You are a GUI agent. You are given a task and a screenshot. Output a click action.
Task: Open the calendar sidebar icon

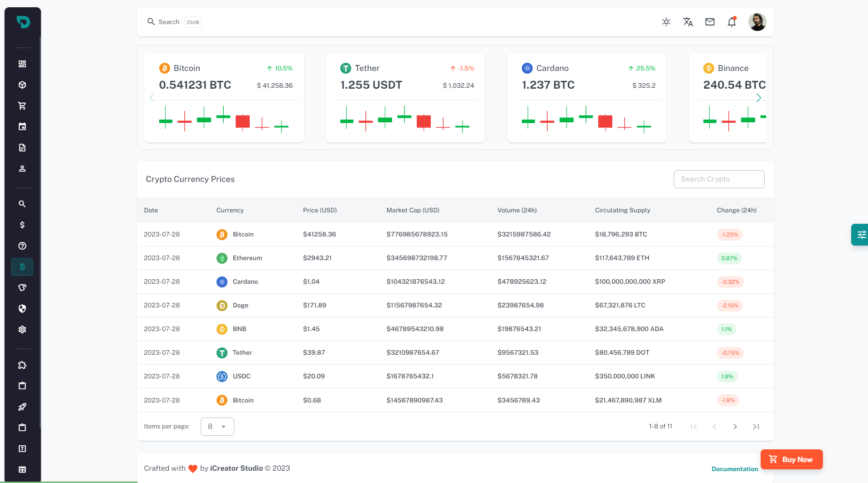(22, 127)
